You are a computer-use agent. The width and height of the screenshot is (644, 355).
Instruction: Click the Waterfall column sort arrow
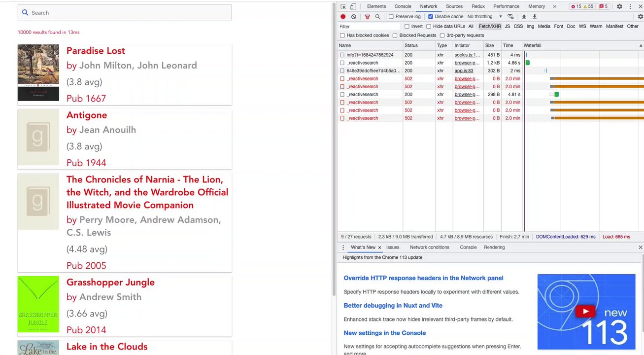[640, 45]
